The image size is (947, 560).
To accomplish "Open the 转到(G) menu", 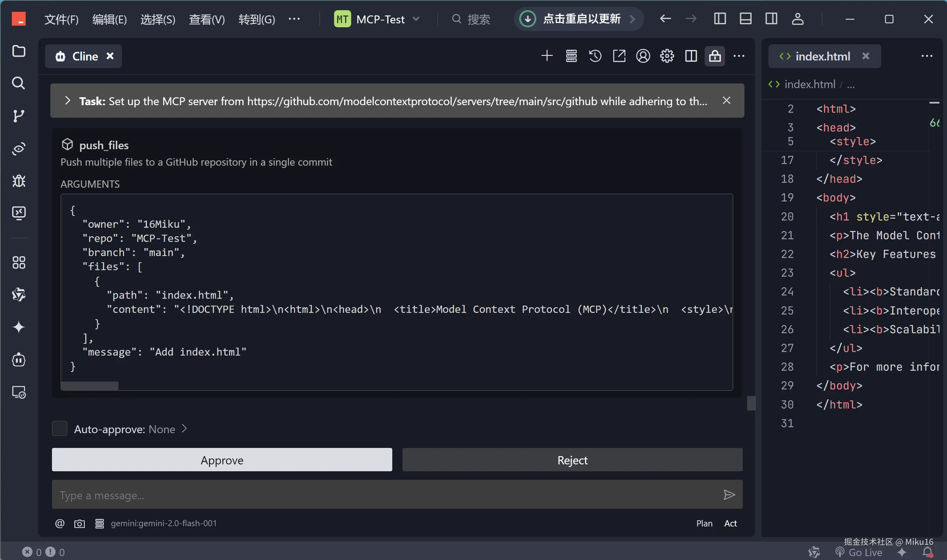I will click(x=257, y=19).
